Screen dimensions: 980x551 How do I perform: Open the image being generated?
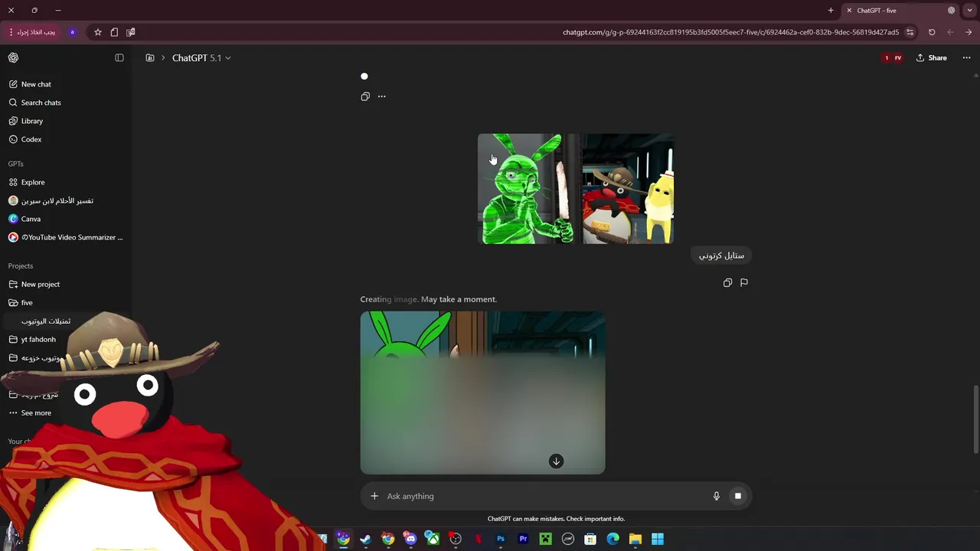point(482,392)
